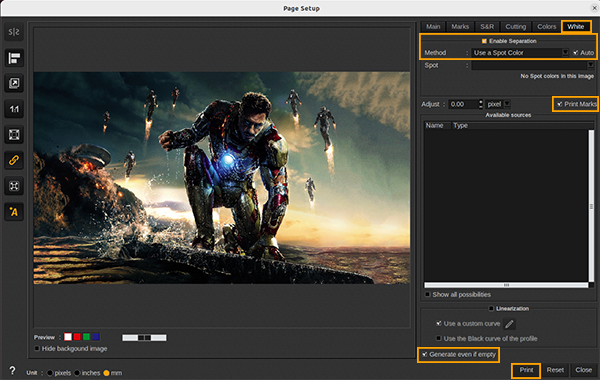Toggle the Auto checkbox
This screenshot has height=380, width=600.
pos(576,53)
